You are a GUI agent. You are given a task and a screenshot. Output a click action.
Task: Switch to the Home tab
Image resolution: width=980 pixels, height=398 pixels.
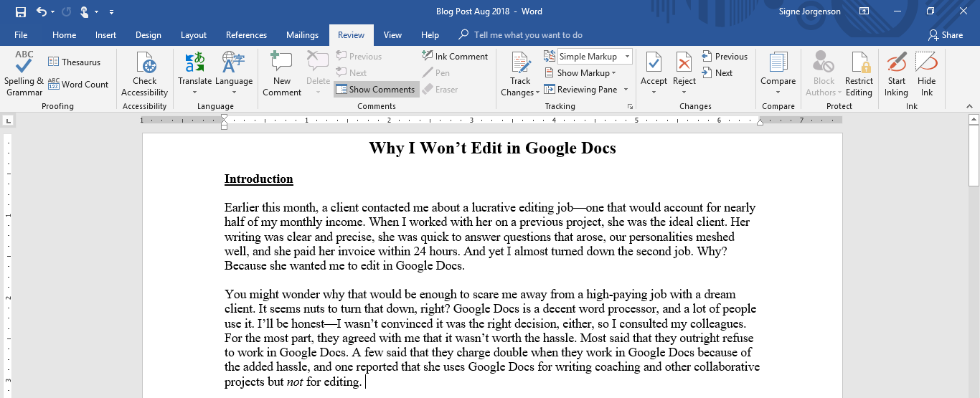tap(64, 35)
